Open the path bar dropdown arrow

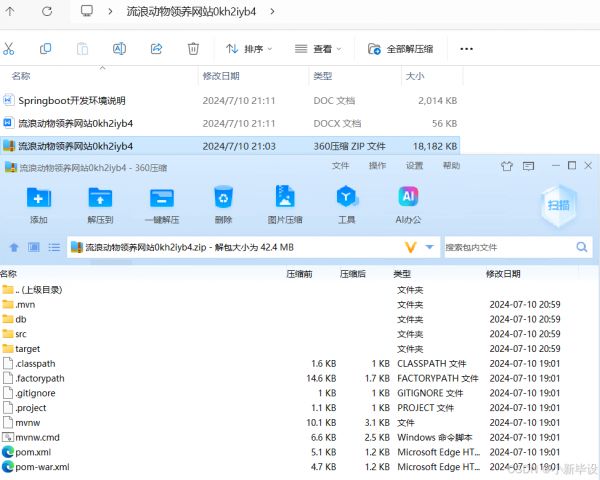[x=430, y=247]
